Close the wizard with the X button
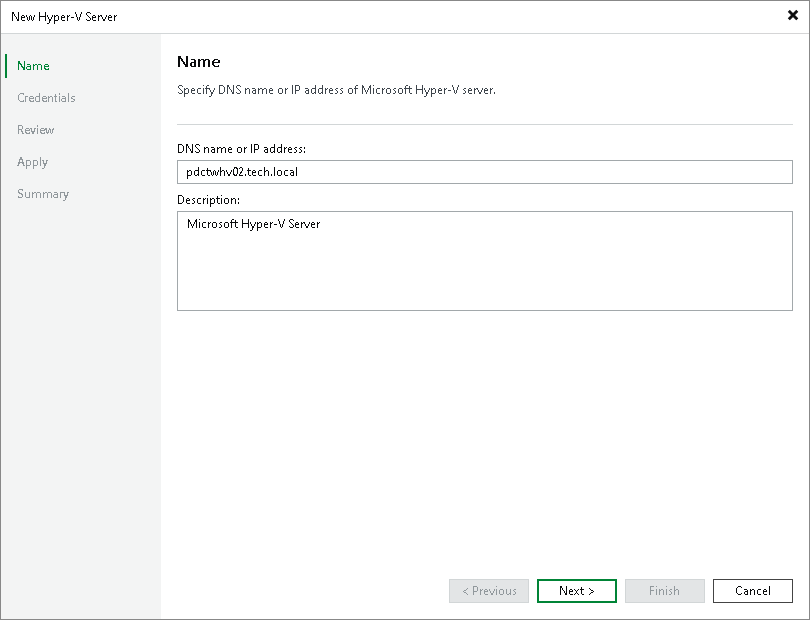Viewport: 810px width, 620px height. point(792,15)
